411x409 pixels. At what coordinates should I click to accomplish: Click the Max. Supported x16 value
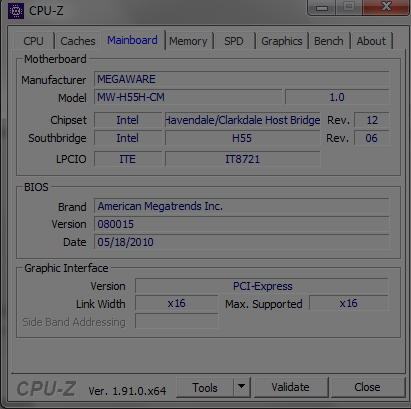349,304
